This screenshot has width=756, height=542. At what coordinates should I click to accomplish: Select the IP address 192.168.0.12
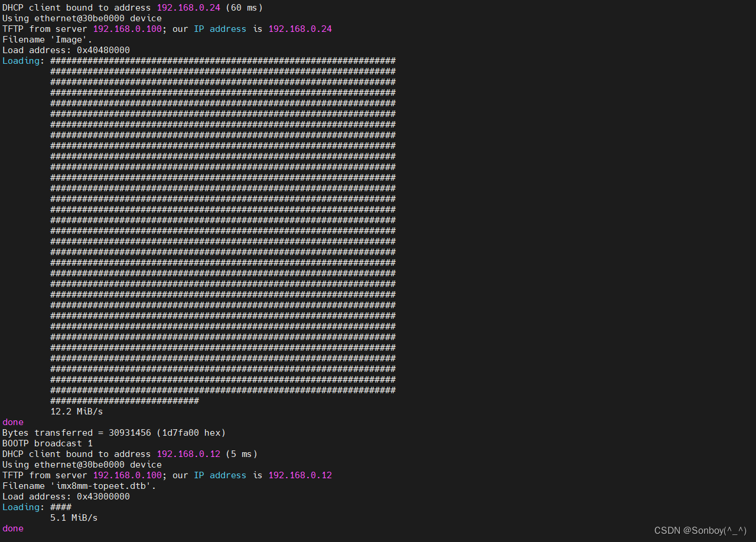coord(188,453)
